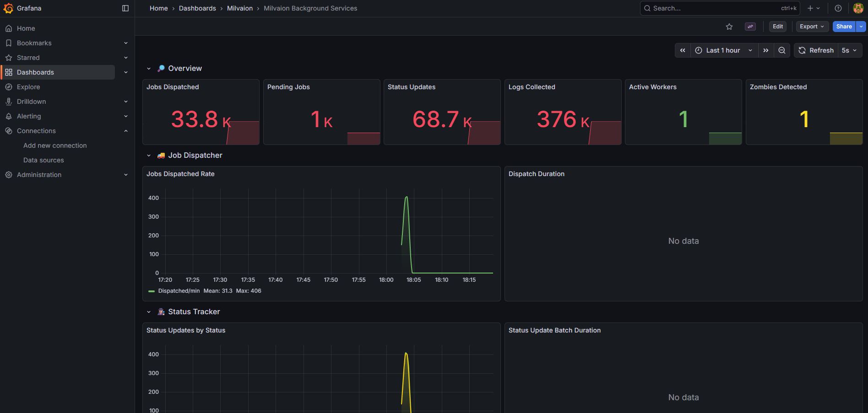The height and width of the screenshot is (413, 868).
Task: Collapse the Overview row
Action: (149, 68)
